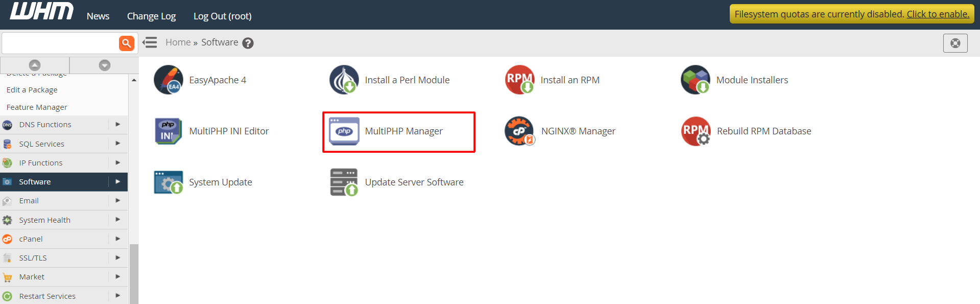Image resolution: width=980 pixels, height=304 pixels.
Task: Click the Restart Services sidebar icon
Action: (x=7, y=296)
